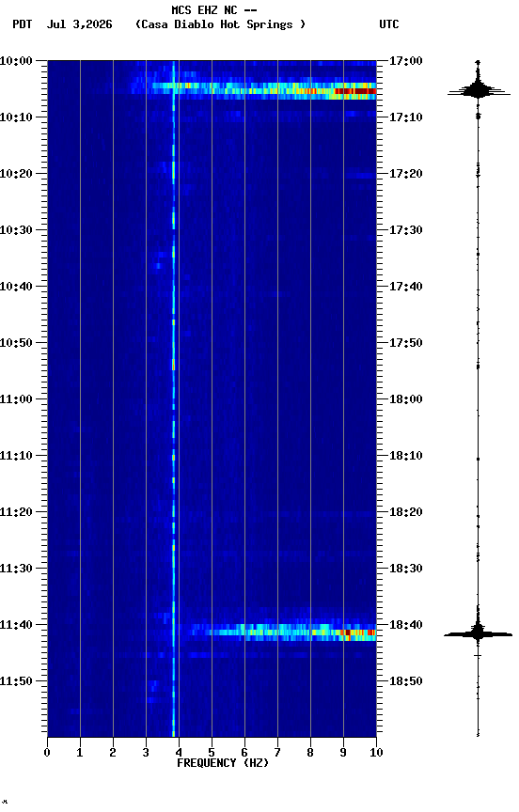Click the 'PDT' timezone label
Screen dimensions: 519x812
pos(23,24)
